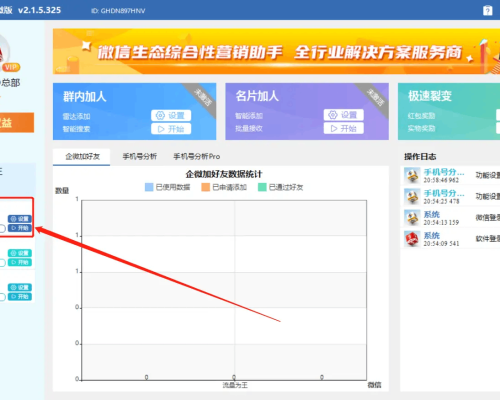Click 开始 in the third sidebar row
The width and height of the screenshot is (500, 400).
pos(20,296)
